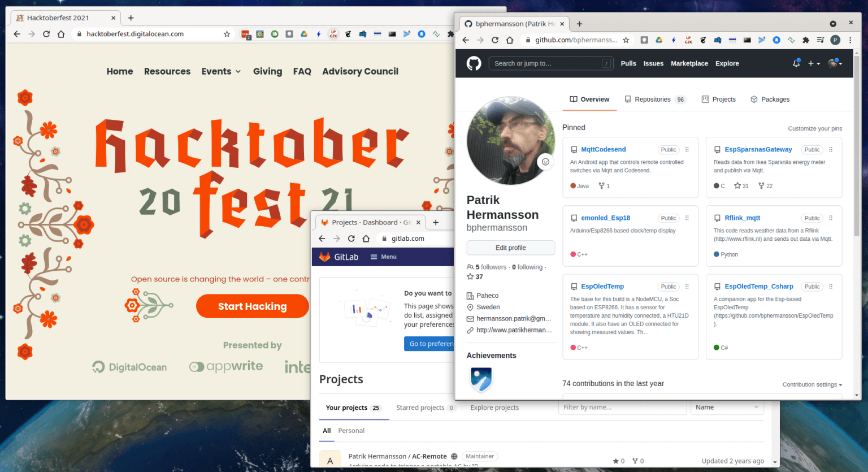The height and width of the screenshot is (472, 868).
Task: Open repo options via kebab icon on MqttCodesend card
Action: click(x=687, y=149)
